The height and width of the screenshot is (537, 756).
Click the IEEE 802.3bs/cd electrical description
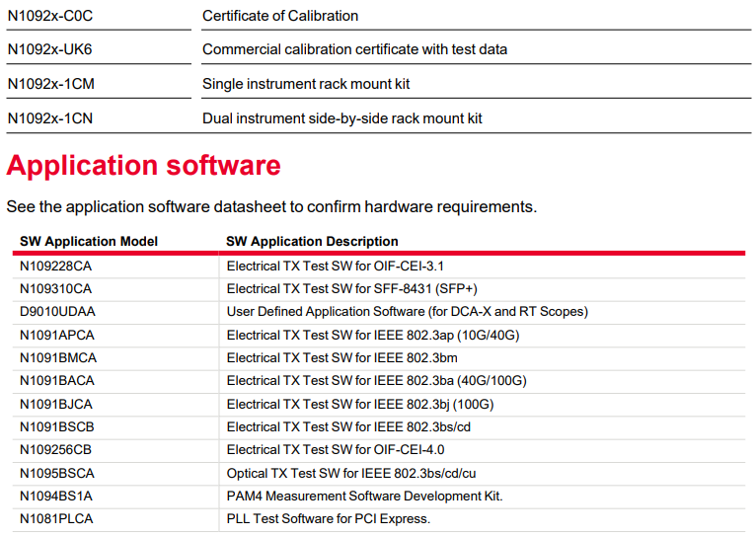(348, 427)
